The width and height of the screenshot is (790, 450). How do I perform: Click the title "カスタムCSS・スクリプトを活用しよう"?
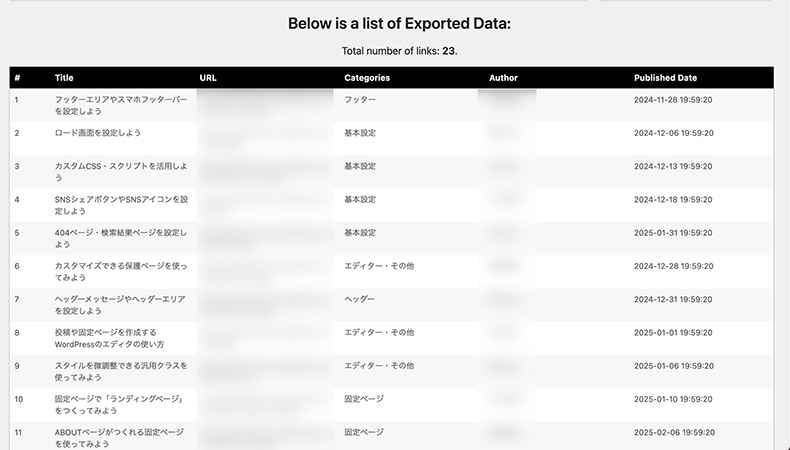pos(120,171)
